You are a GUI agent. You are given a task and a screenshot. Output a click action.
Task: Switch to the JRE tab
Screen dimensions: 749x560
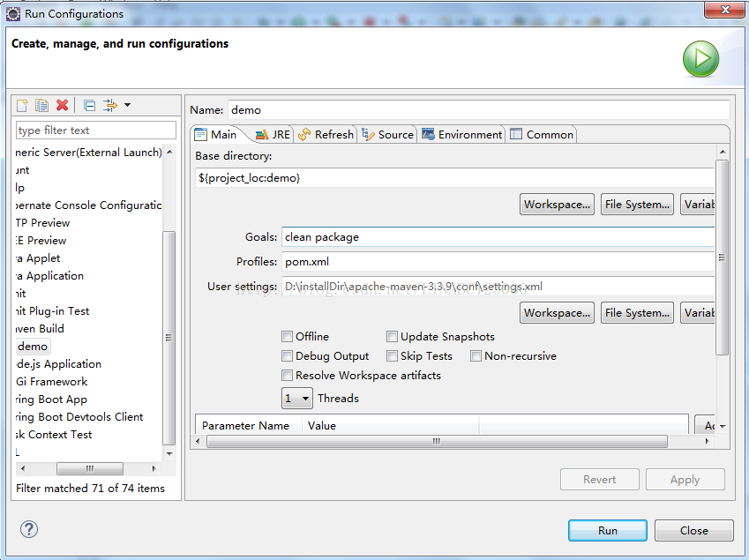click(x=273, y=134)
